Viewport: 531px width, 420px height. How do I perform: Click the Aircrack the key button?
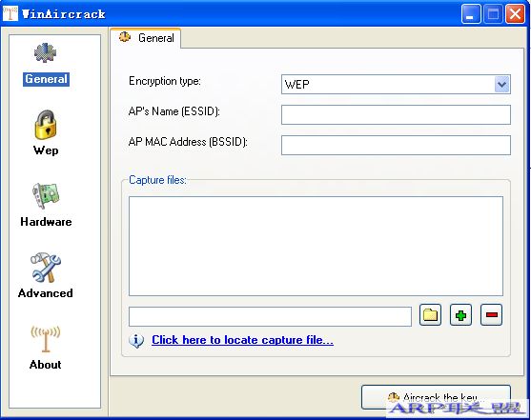(436, 397)
